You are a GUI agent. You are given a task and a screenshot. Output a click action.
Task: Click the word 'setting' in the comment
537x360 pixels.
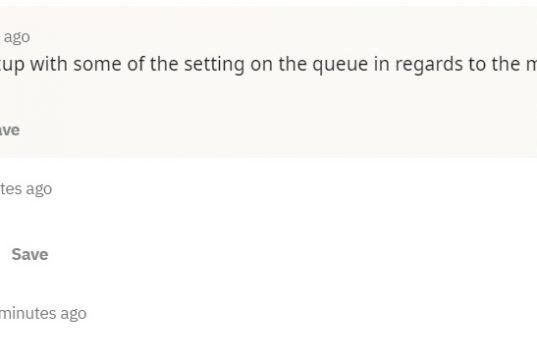214,64
